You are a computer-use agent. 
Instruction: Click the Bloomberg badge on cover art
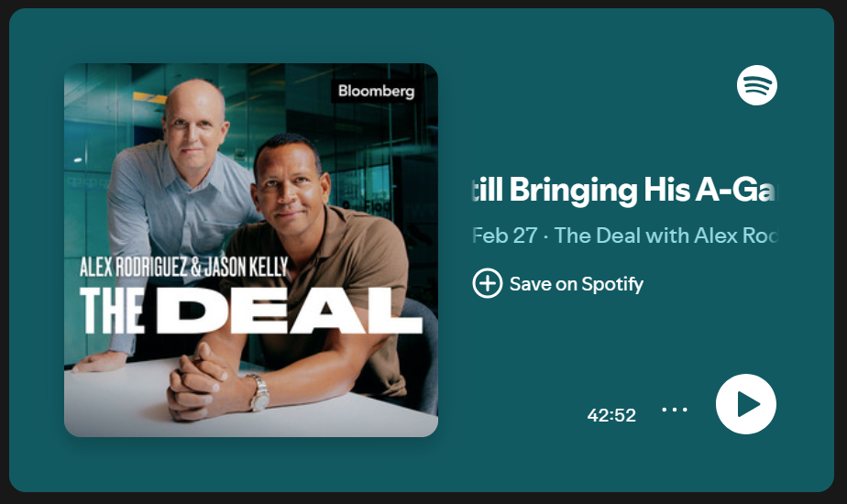376,91
